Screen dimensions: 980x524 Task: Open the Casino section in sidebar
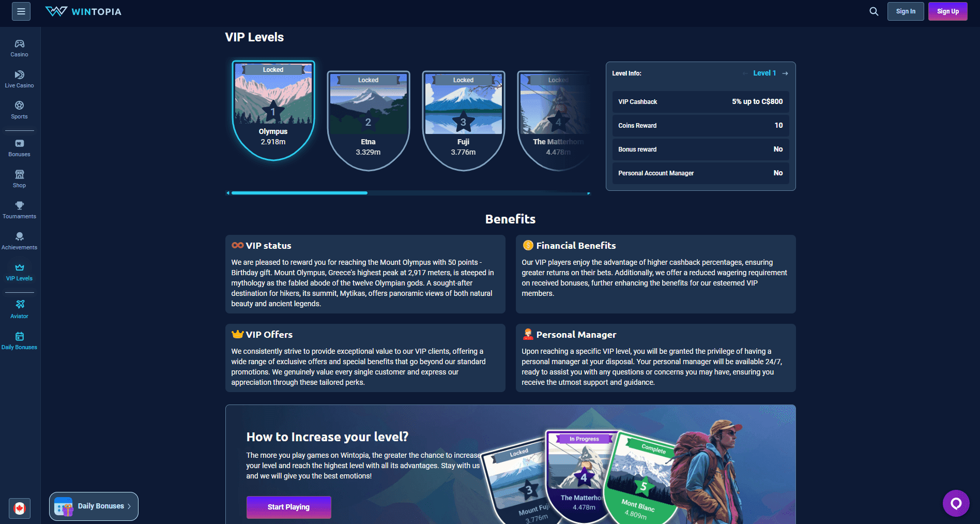(20, 48)
